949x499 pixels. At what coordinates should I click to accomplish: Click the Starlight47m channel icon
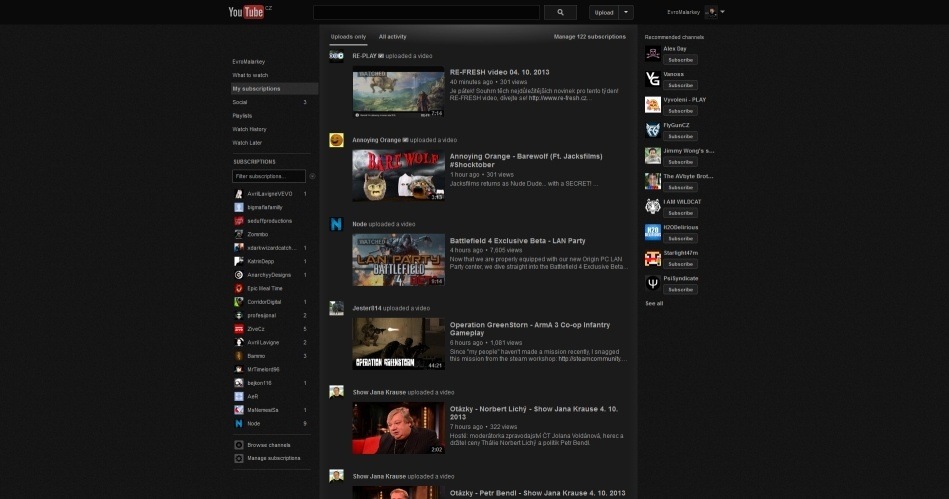point(652,258)
